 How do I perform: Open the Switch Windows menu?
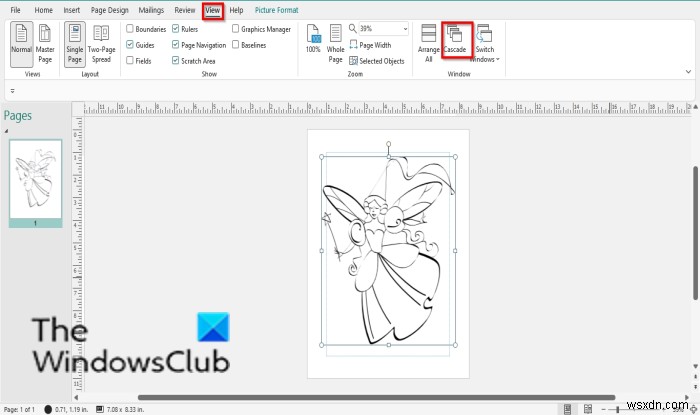point(484,44)
